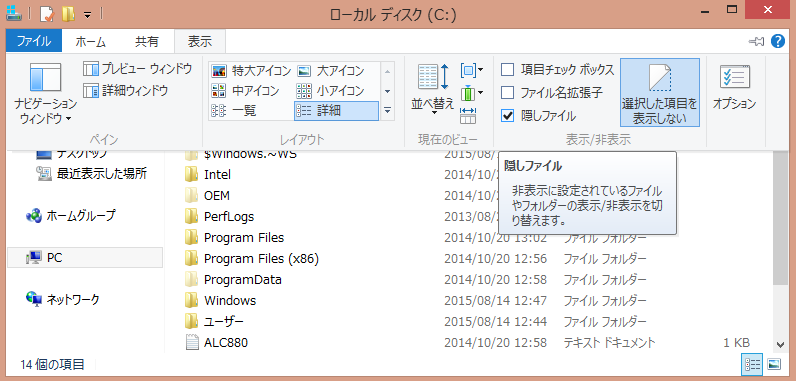796x381 pixels.
Task: Open Options (オプション) button
Action: 734,88
